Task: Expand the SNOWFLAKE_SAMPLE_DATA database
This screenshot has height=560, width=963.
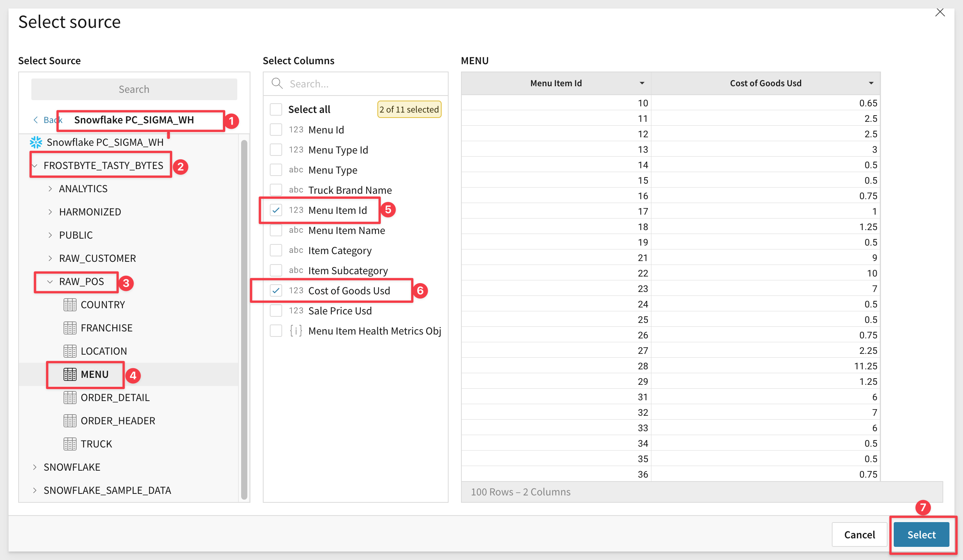Action: coord(35,490)
